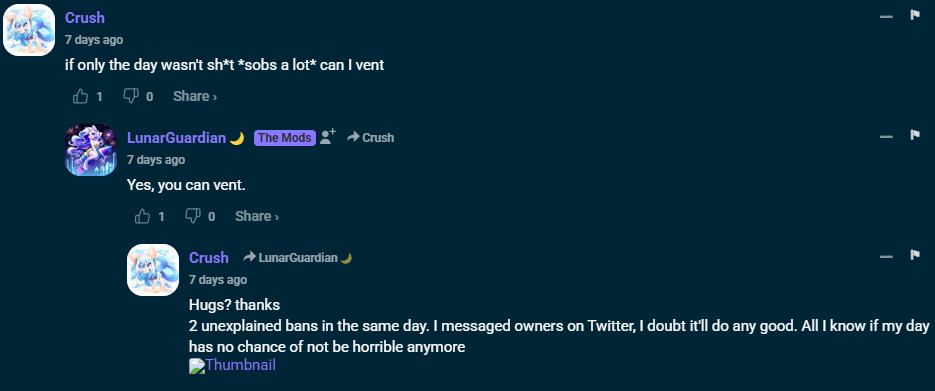The height and width of the screenshot is (391, 935).
Task: Upvote Crush's first comment
Action: tap(81, 96)
